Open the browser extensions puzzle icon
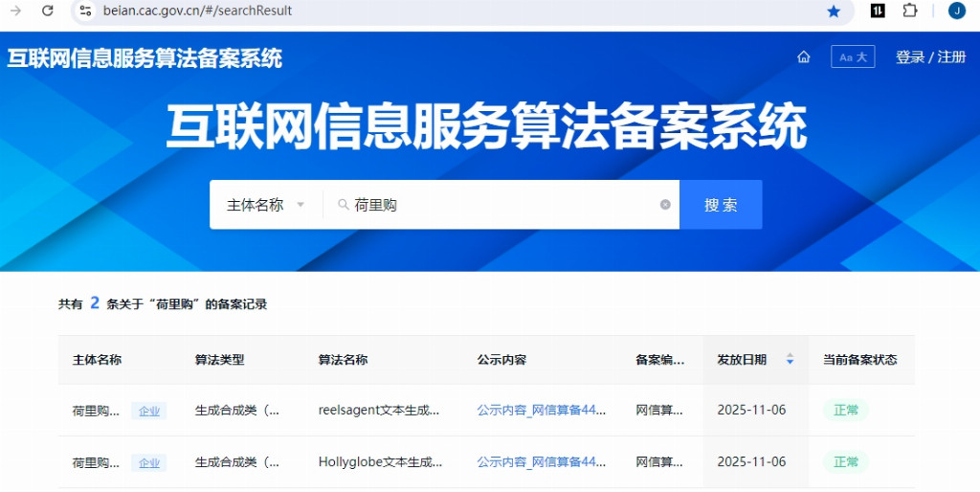 (x=910, y=11)
